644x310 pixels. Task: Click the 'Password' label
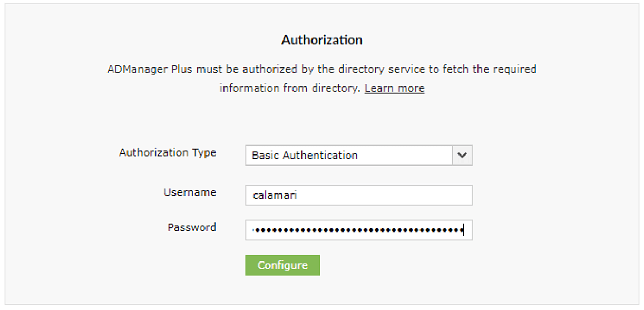[192, 227]
